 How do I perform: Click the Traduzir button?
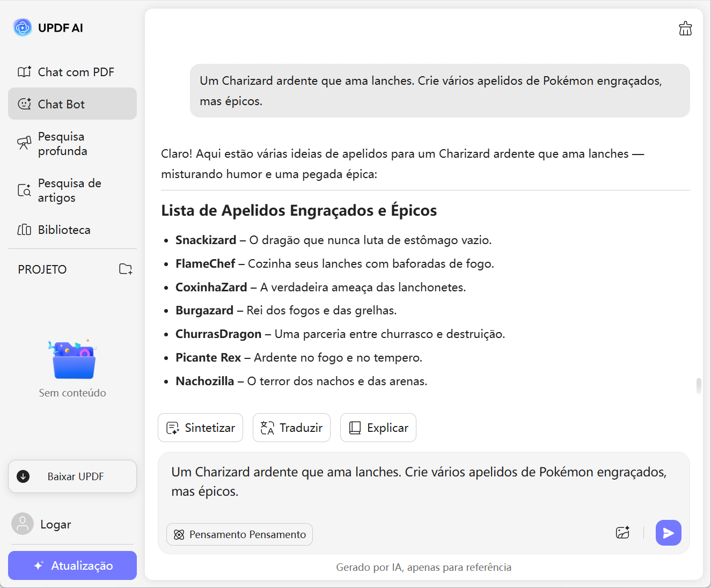click(x=291, y=428)
